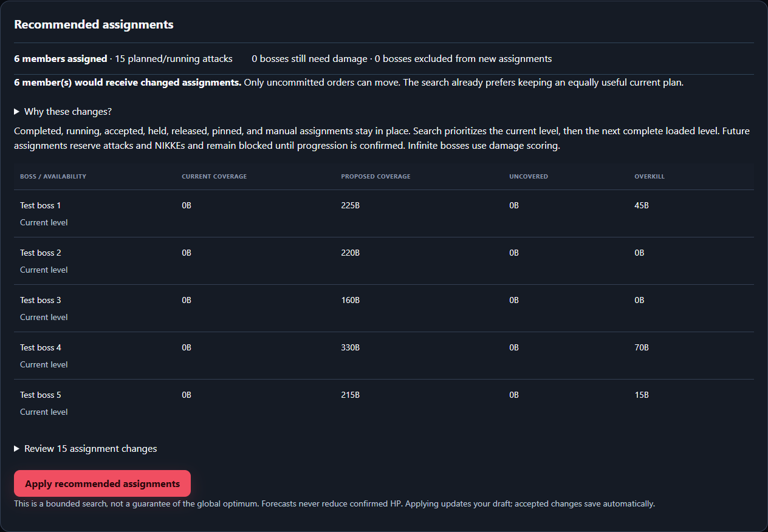This screenshot has width=768, height=532.
Task: Select "15 planned/running attacks" summary text
Action: [x=173, y=59]
